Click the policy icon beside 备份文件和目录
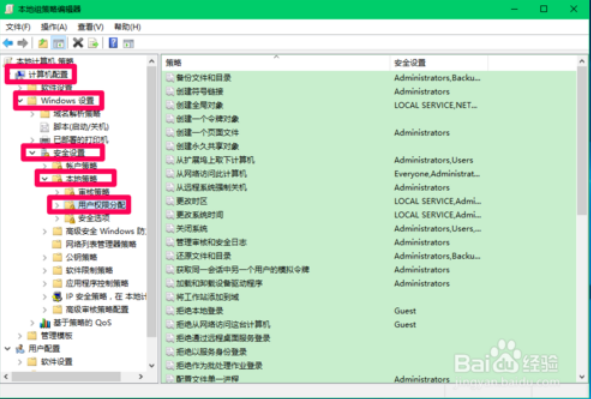591x399 pixels. point(170,78)
